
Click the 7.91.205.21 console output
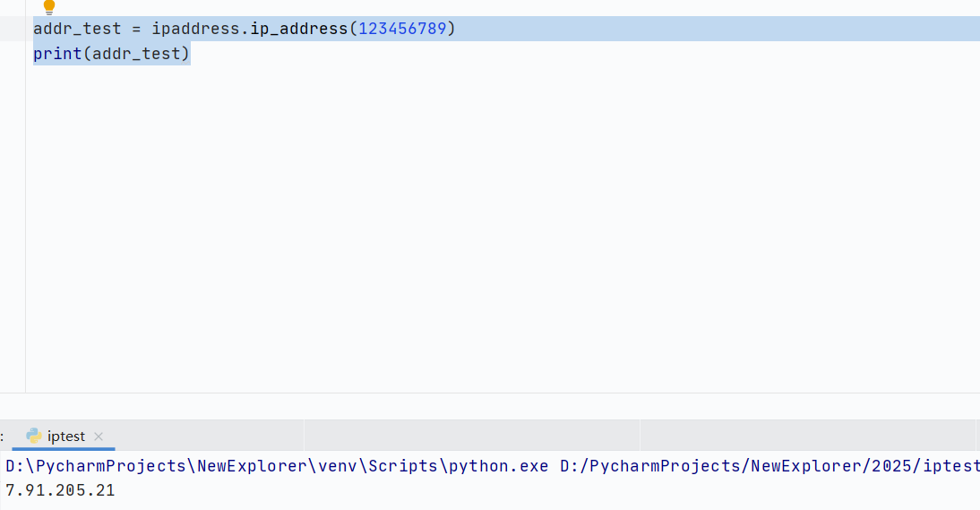click(60, 490)
